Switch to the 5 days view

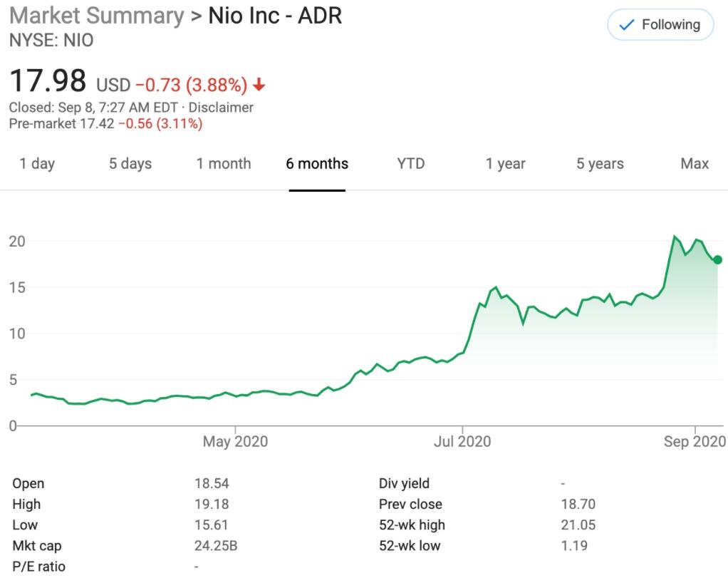pos(130,163)
